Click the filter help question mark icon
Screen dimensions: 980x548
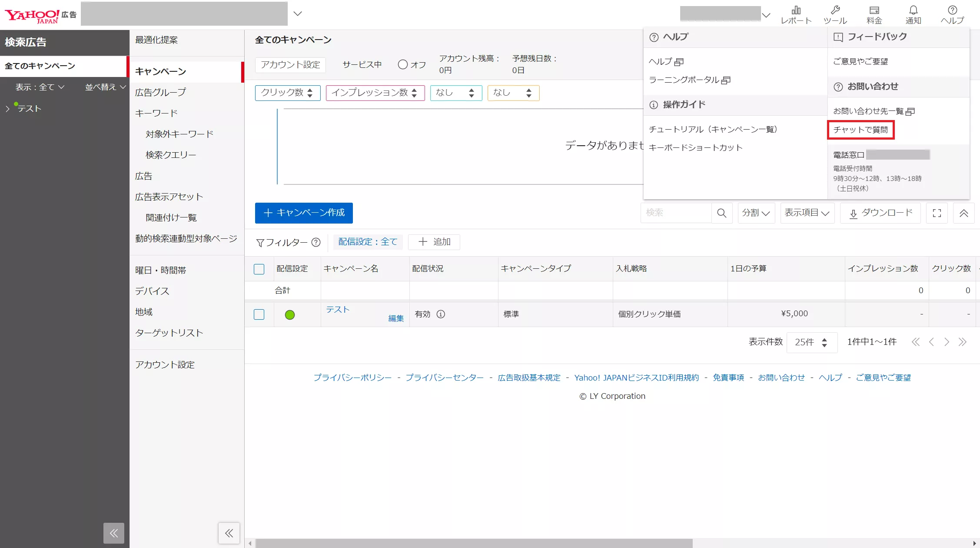coord(316,242)
